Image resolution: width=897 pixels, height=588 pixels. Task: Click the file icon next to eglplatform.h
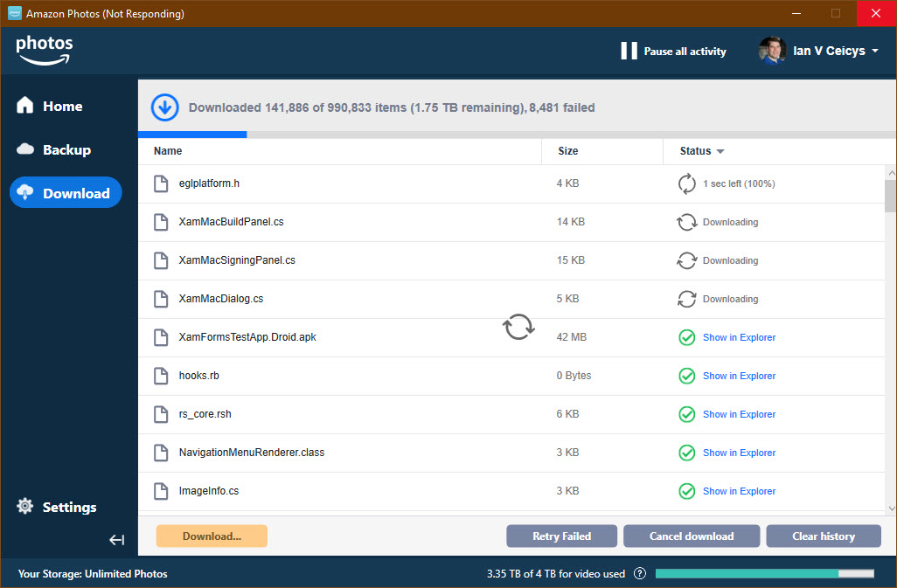coord(161,183)
